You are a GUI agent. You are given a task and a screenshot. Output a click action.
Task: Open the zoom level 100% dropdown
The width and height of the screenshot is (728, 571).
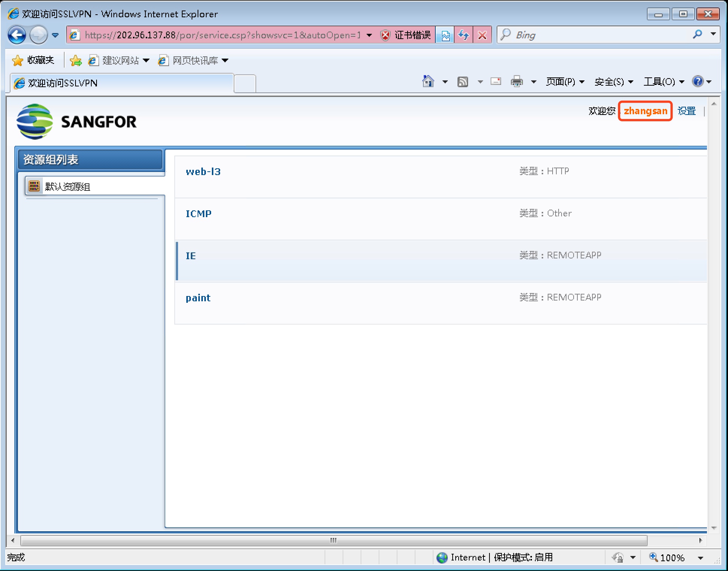[701, 558]
